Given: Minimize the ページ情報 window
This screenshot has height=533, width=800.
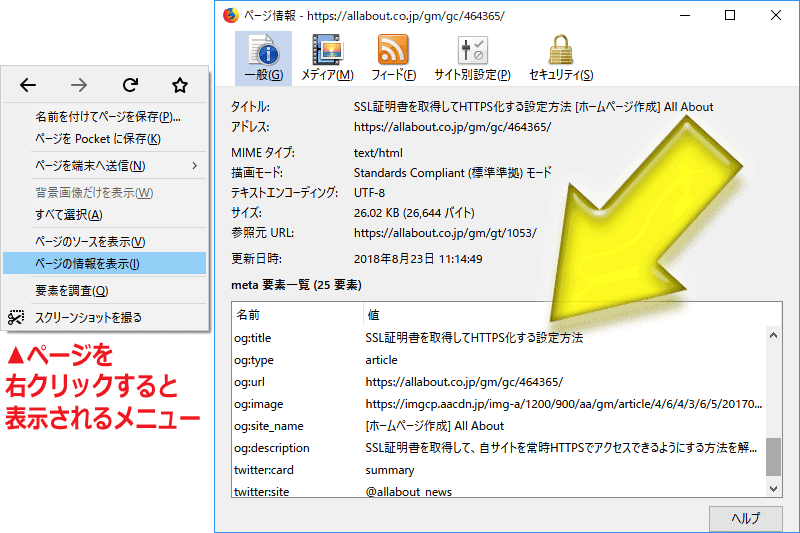Looking at the screenshot, I should [685, 15].
